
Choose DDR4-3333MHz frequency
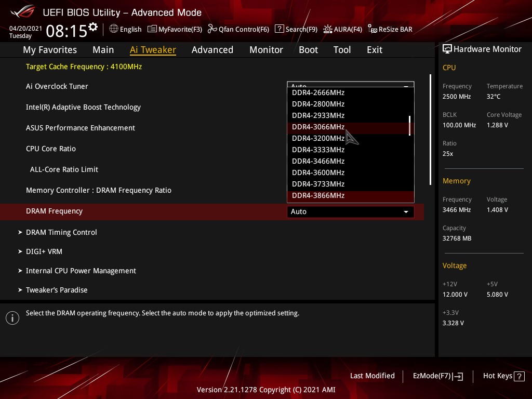pos(351,150)
